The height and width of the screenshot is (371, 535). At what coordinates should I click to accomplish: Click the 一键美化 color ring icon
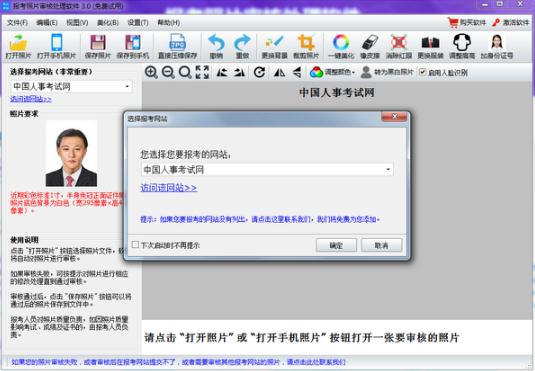341,42
